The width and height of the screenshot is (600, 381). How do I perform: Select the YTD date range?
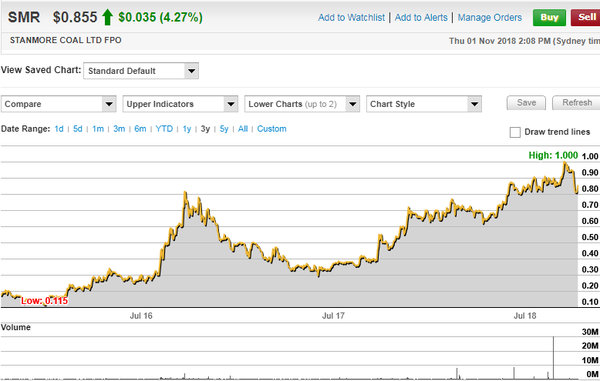point(164,129)
